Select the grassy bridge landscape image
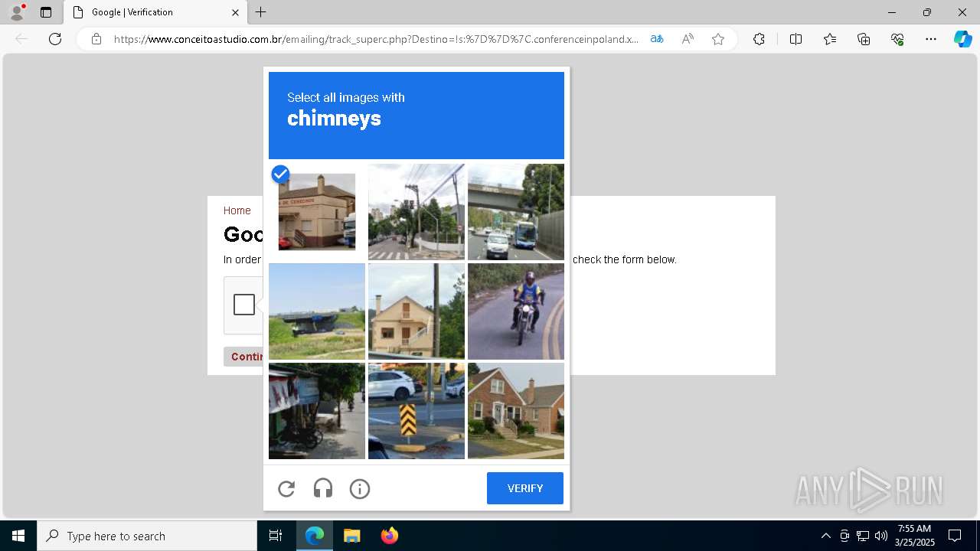 point(317,311)
